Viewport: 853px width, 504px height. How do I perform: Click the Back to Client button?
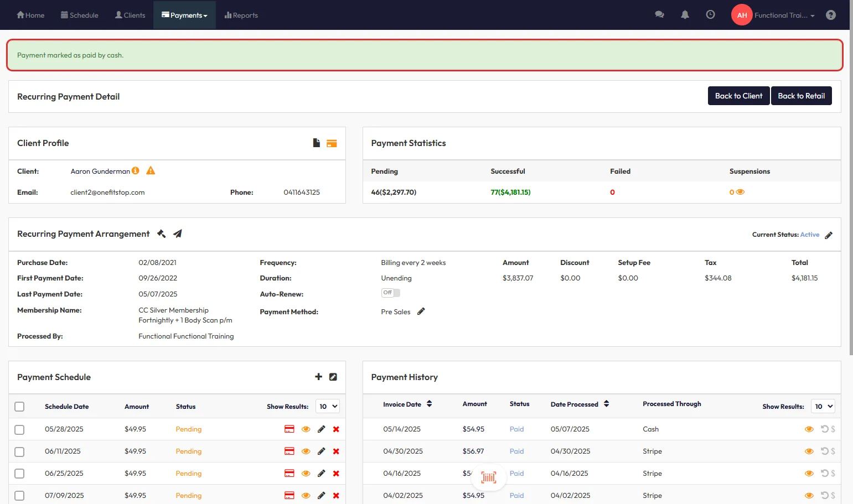click(x=738, y=96)
